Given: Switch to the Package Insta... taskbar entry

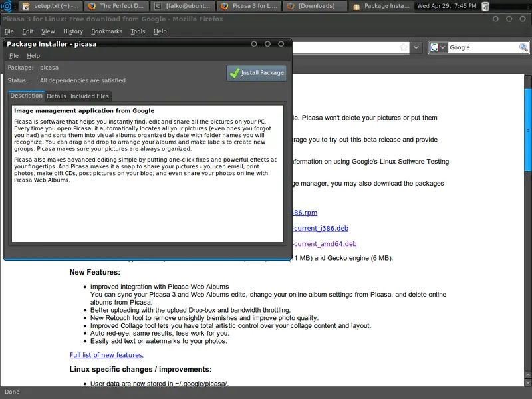Looking at the screenshot, I should (382, 6).
